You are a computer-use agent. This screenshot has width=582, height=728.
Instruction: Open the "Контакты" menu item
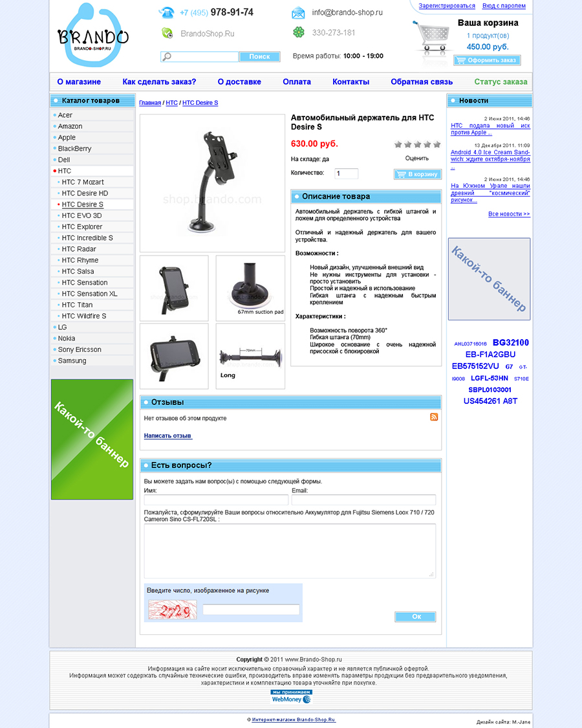click(x=350, y=82)
